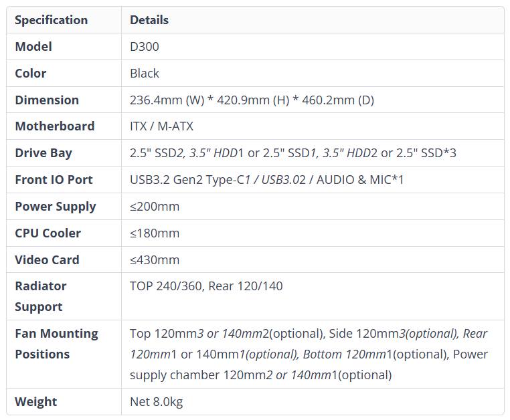
Task: Click the Motherboard row label
Action: 55,126
